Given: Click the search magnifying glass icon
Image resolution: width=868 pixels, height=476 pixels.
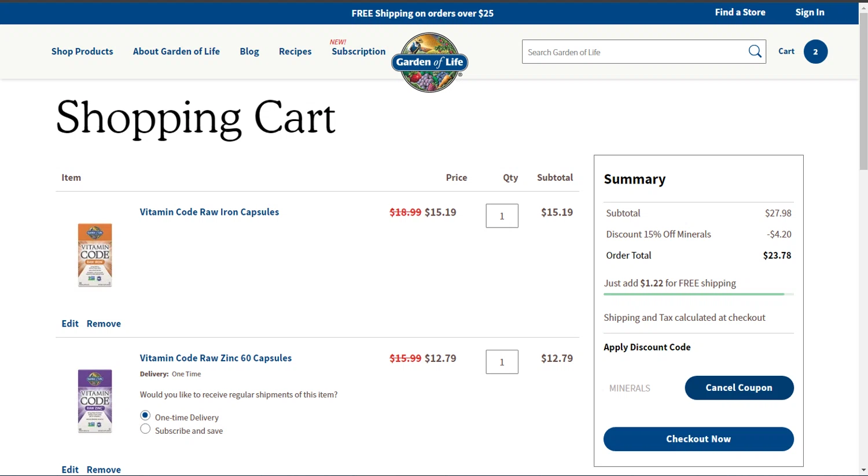Looking at the screenshot, I should (x=755, y=52).
